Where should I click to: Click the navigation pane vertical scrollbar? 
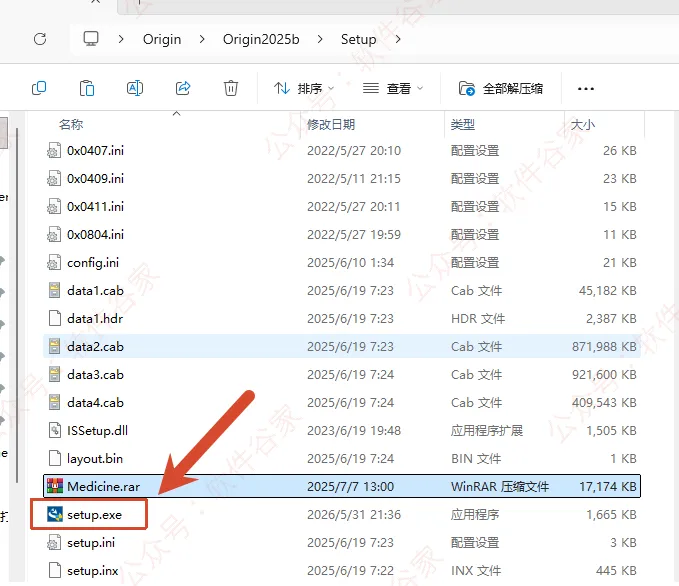17,303
